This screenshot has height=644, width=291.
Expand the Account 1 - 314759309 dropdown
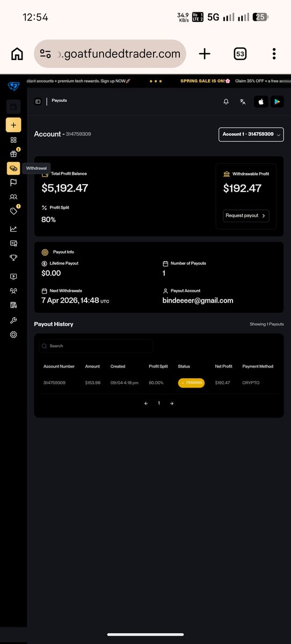[251, 134]
